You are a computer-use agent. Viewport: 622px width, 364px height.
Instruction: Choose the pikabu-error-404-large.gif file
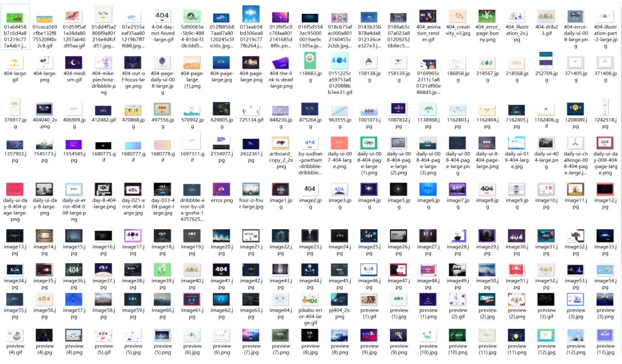pos(310,299)
